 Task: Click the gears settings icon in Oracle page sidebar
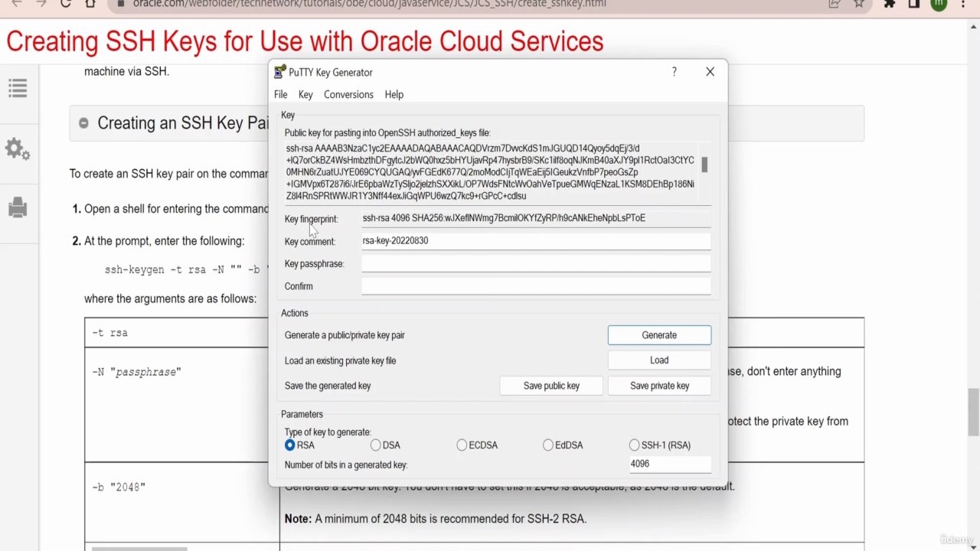(x=18, y=148)
